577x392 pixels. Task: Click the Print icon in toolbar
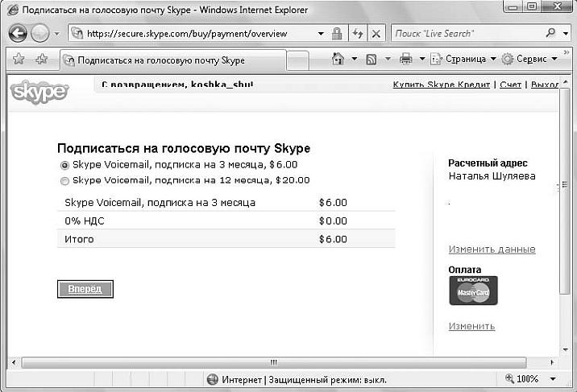[x=406, y=59]
